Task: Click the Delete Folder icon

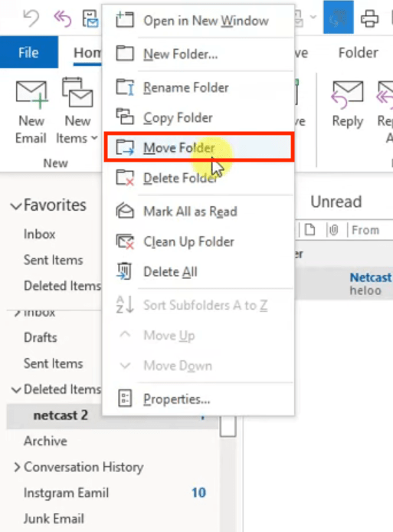Action: pyautogui.click(x=125, y=178)
